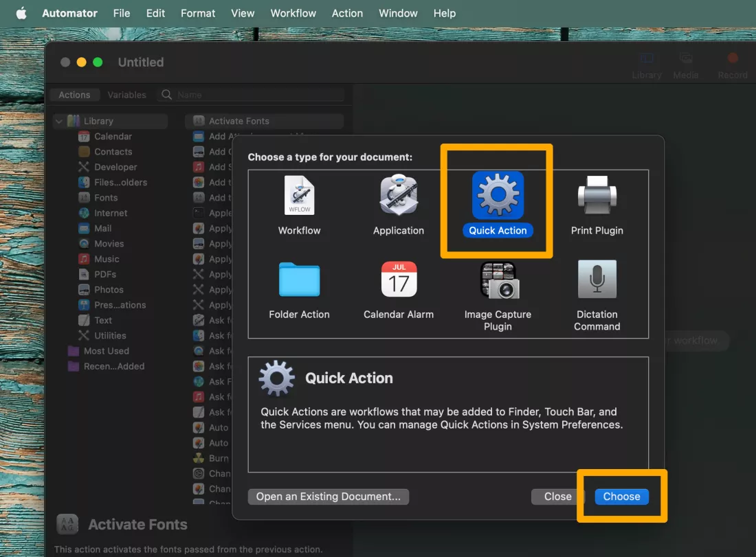Open the Action menu

pyautogui.click(x=347, y=13)
